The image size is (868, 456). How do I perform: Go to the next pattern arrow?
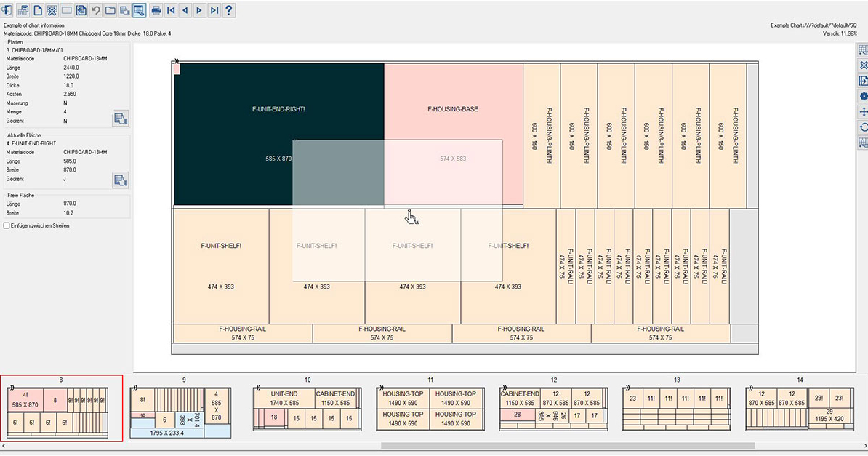199,10
